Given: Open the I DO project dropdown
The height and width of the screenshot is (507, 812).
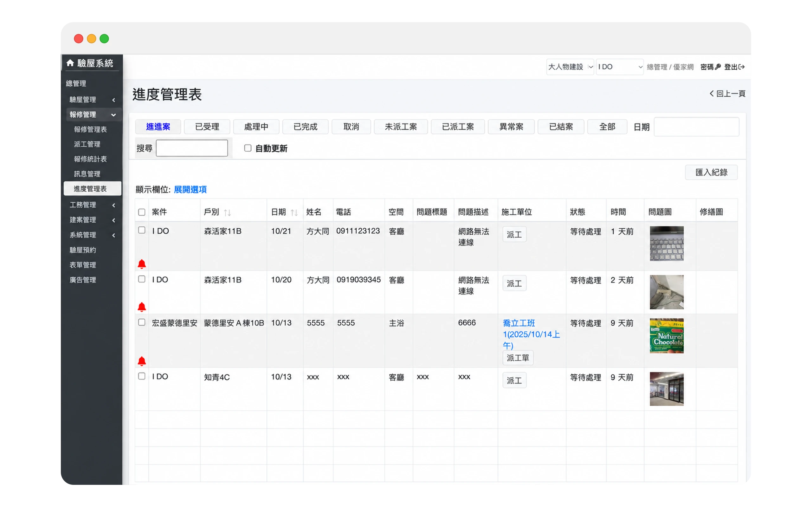Looking at the screenshot, I should 619,67.
